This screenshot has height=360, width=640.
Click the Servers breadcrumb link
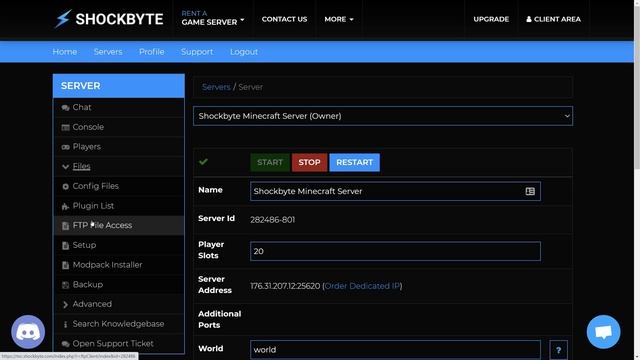point(216,87)
